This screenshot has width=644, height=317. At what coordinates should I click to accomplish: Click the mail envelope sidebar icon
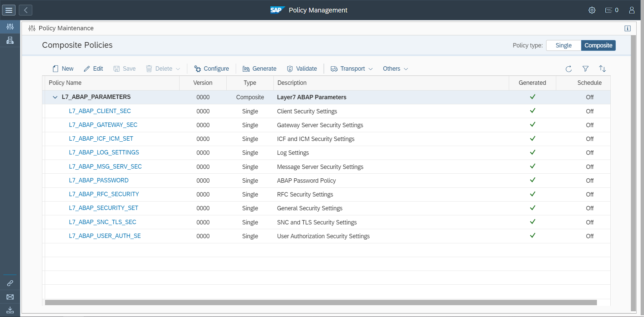pos(10,297)
